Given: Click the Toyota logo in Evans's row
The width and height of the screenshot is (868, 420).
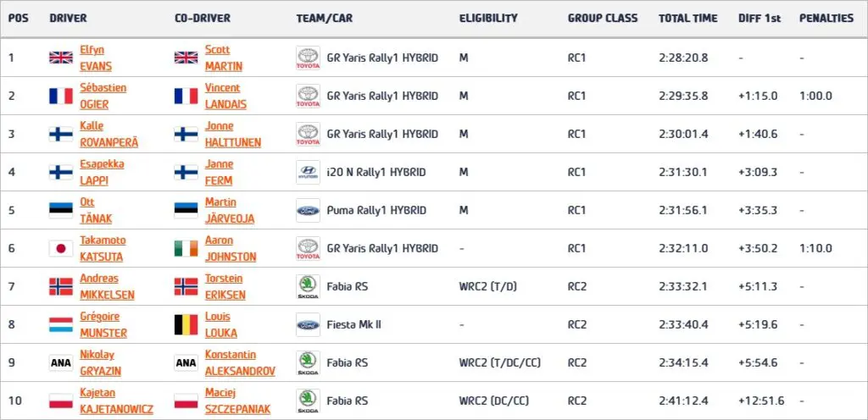Looking at the screenshot, I should coord(308,58).
